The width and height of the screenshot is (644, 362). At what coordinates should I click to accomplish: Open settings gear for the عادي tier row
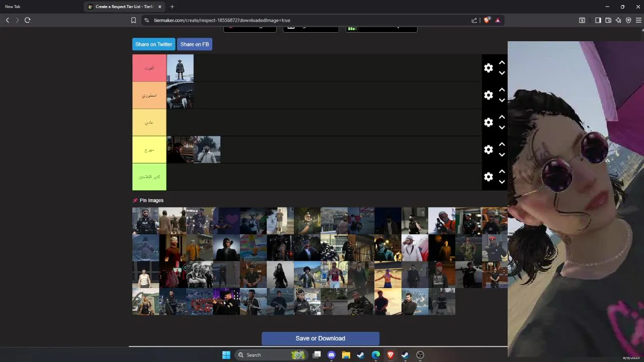pyautogui.click(x=489, y=122)
